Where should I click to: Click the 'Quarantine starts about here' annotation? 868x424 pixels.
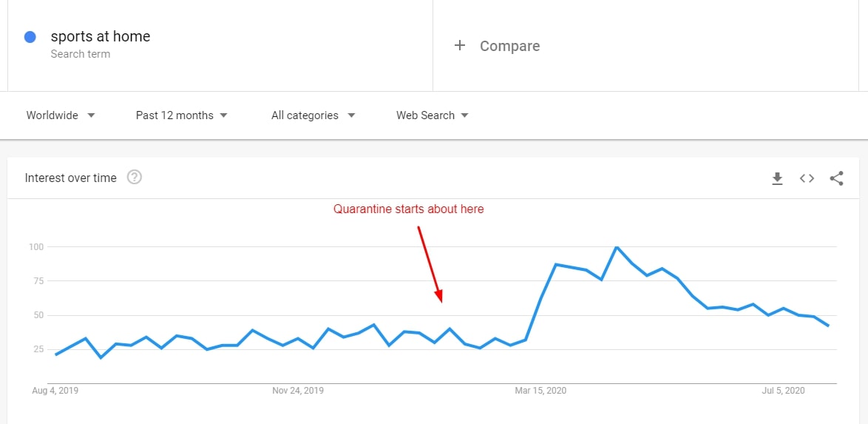408,209
